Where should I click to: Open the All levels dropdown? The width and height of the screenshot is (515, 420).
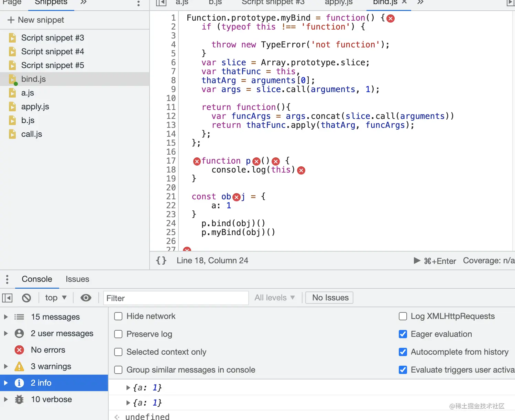tap(275, 298)
